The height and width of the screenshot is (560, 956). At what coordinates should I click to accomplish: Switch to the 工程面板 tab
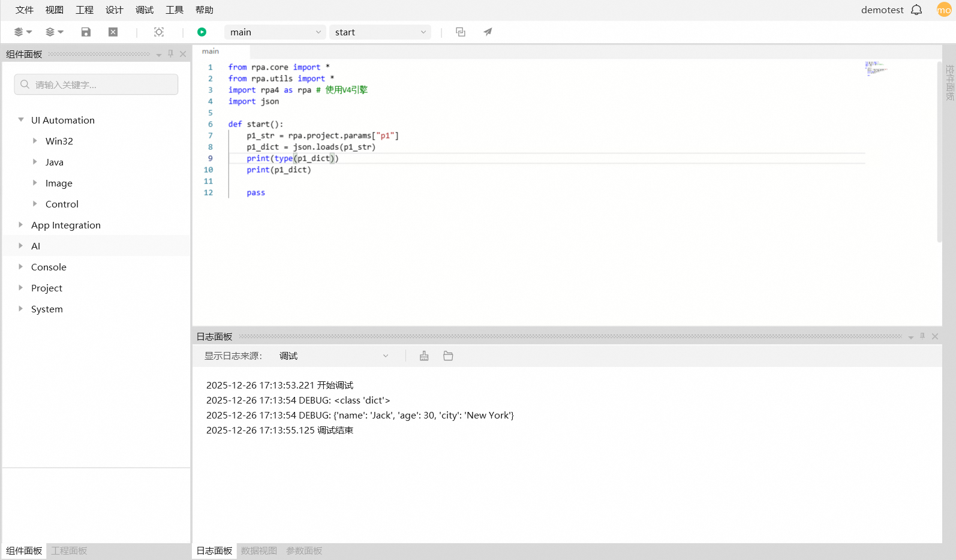(69, 550)
